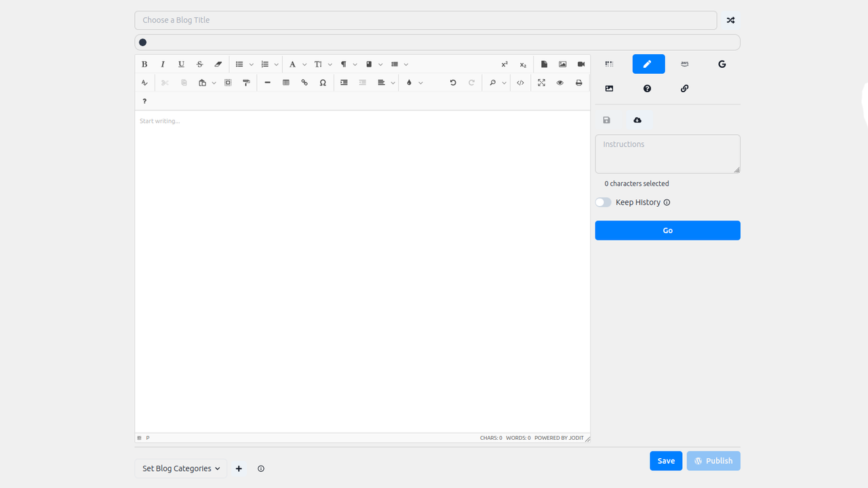Enter fullscreen editing mode
The height and width of the screenshot is (488, 868).
(541, 82)
